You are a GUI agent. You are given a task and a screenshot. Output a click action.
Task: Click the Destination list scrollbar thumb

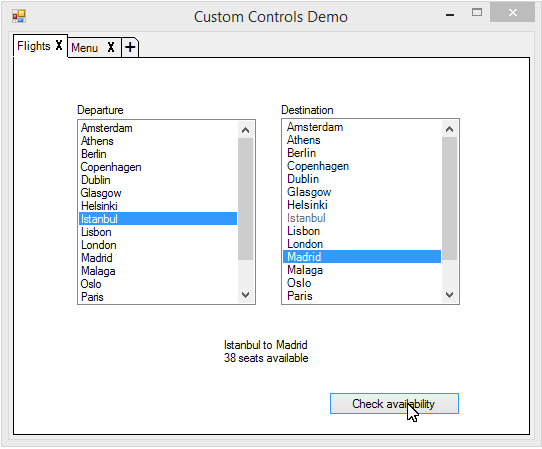pos(449,198)
